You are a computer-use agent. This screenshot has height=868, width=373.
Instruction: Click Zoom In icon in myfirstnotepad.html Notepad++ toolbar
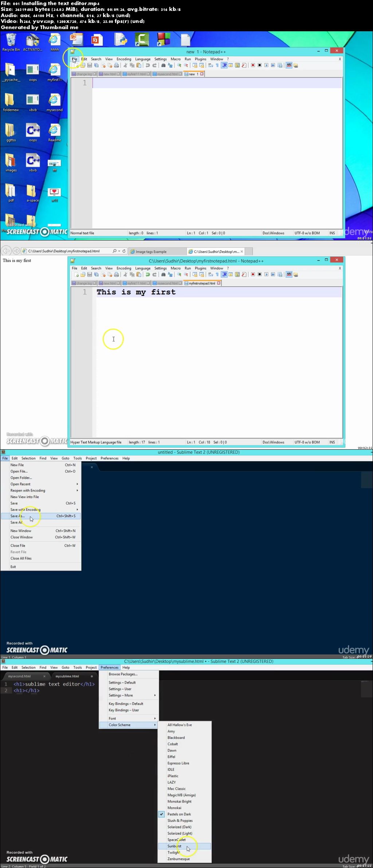(179, 275)
